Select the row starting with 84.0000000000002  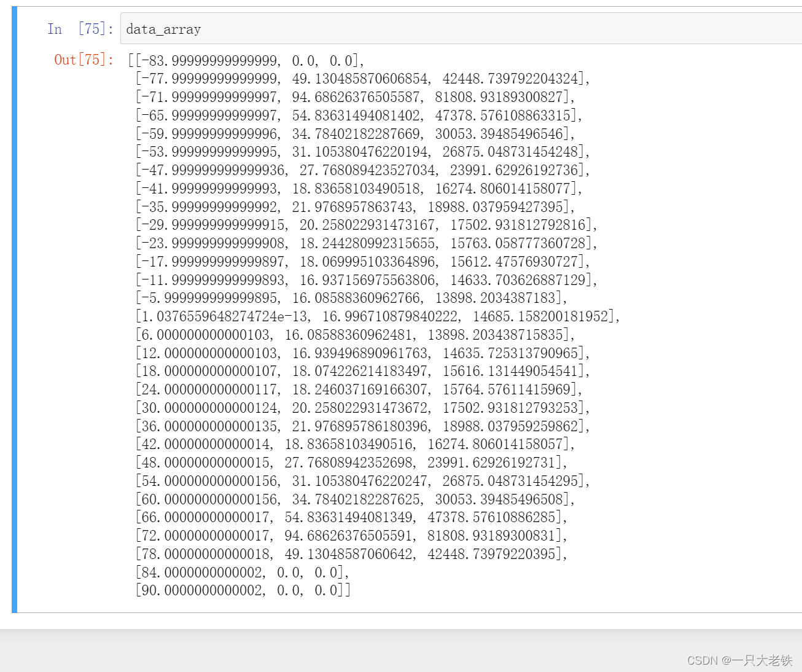click(243, 572)
